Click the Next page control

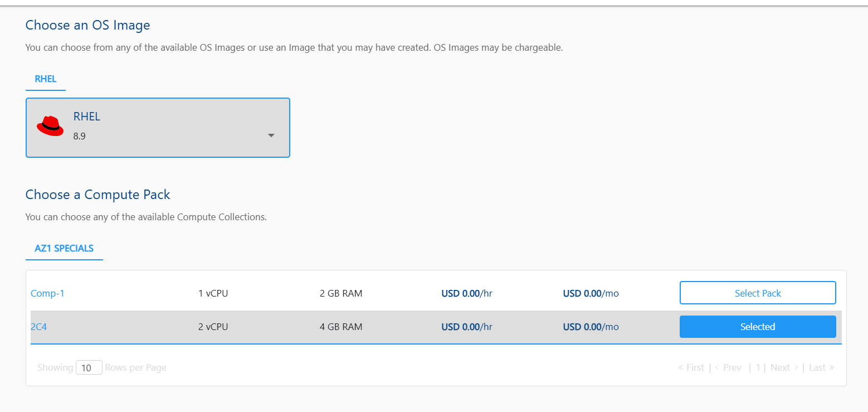click(780, 367)
